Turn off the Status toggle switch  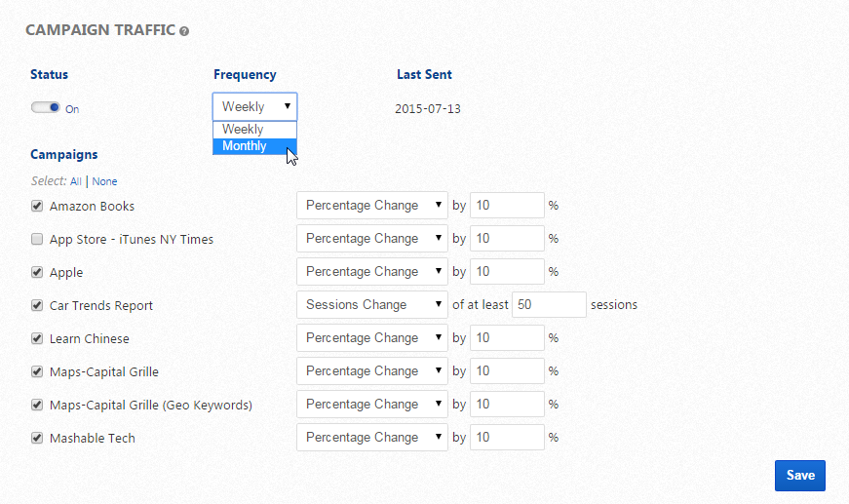coord(46,108)
